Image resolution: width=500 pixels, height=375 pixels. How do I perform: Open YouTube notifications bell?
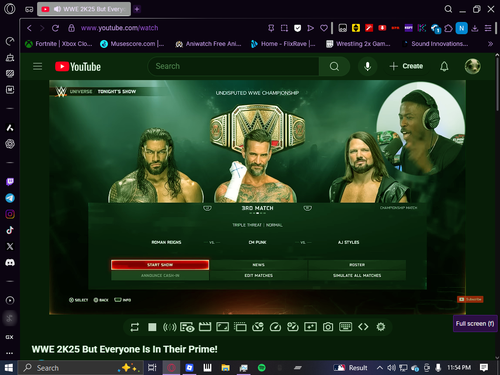click(x=444, y=66)
